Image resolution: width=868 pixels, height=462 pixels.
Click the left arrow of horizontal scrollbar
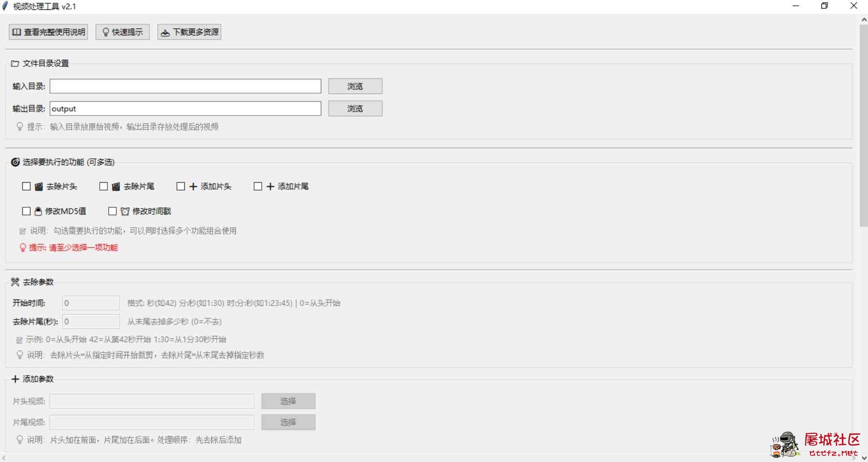click(4, 458)
